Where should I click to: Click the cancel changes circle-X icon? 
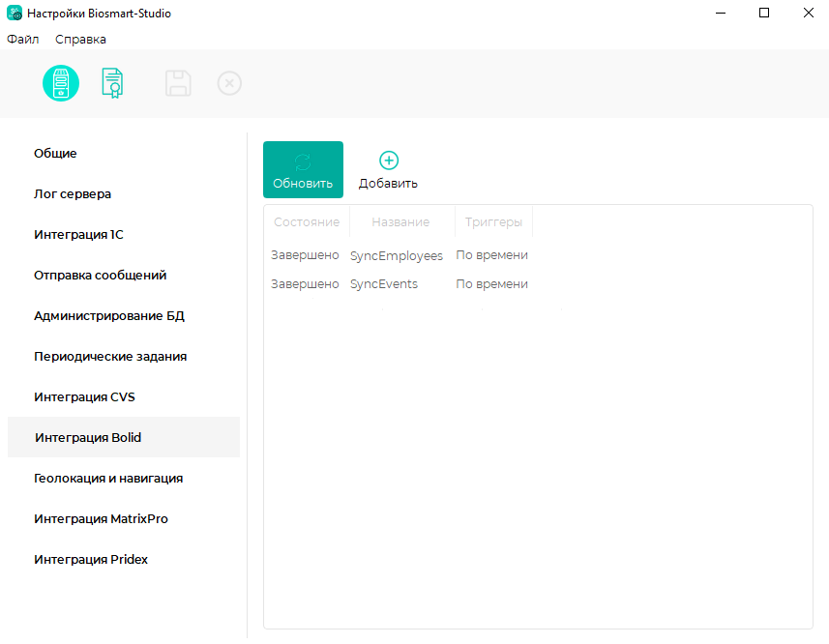(x=229, y=83)
